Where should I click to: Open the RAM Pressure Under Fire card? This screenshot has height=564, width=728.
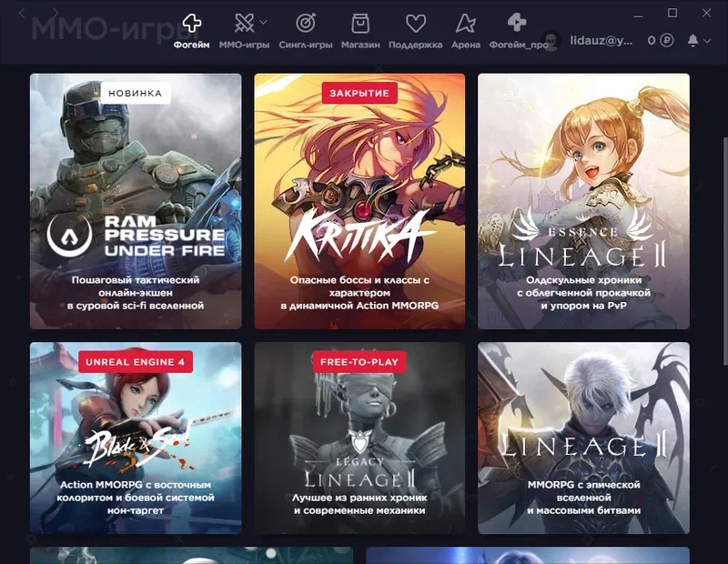136,201
